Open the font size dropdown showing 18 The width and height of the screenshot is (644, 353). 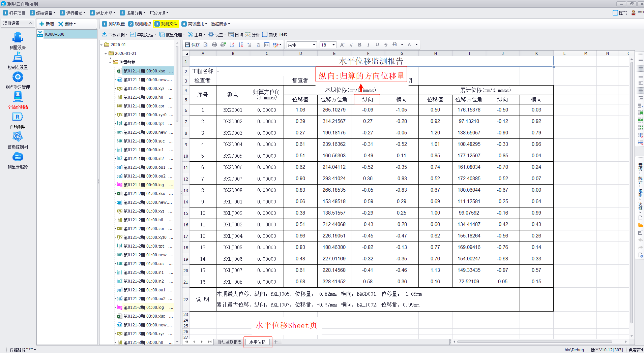coord(333,45)
